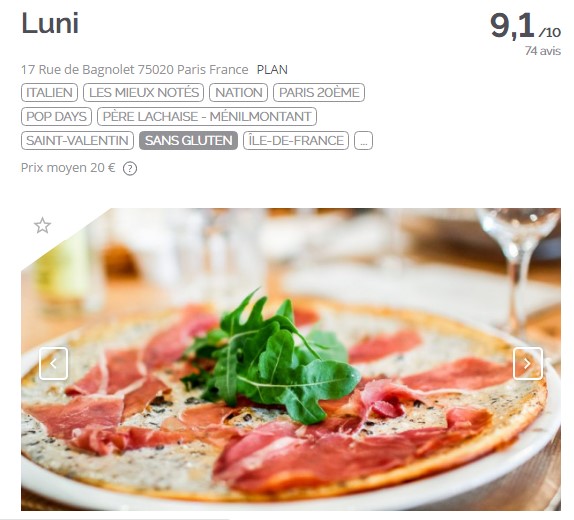Click the NATION tag
This screenshot has width=574, height=520.
tap(239, 92)
